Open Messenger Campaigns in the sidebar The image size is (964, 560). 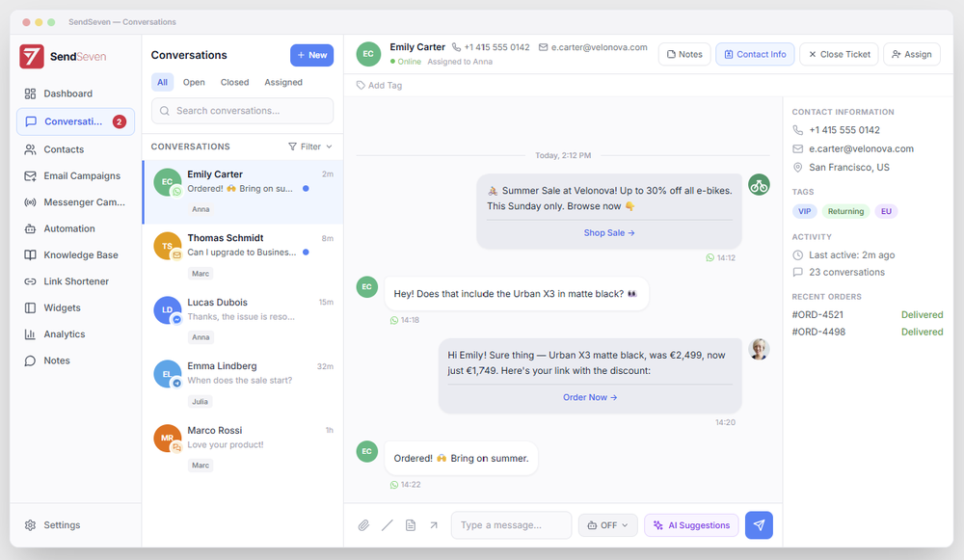pyautogui.click(x=86, y=202)
